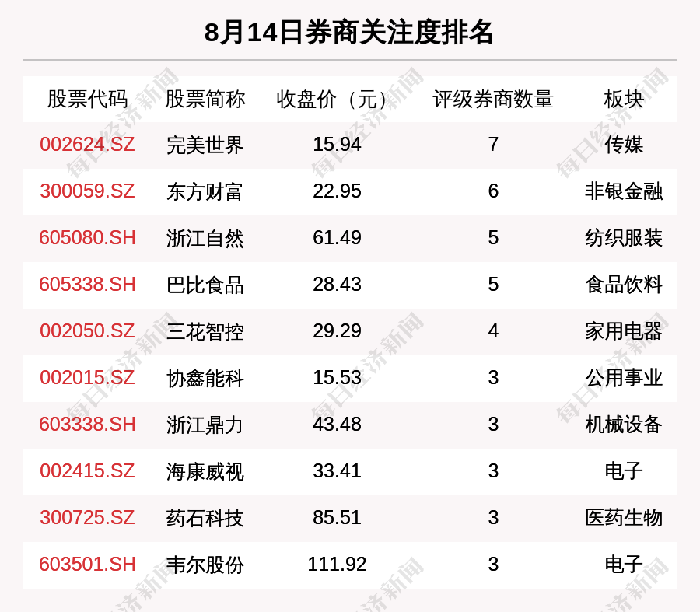Click broker count 5 for 巴比食品

pyautogui.click(x=493, y=285)
